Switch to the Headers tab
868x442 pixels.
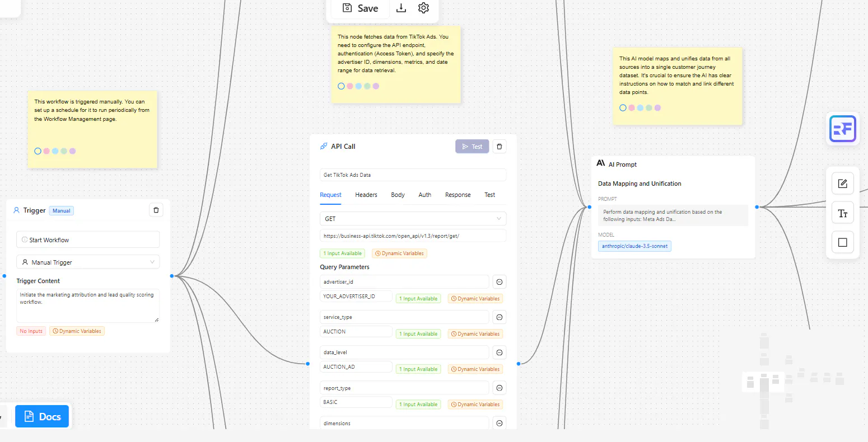(366, 195)
